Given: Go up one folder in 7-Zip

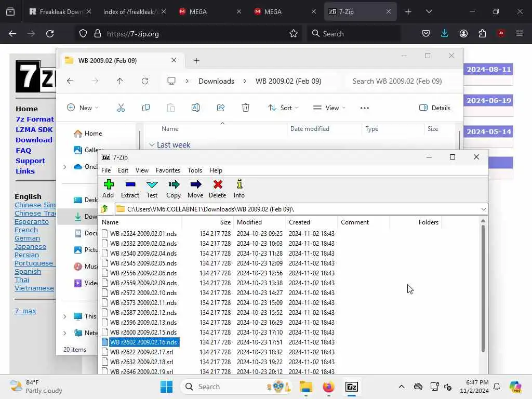Looking at the screenshot, I should tap(104, 209).
